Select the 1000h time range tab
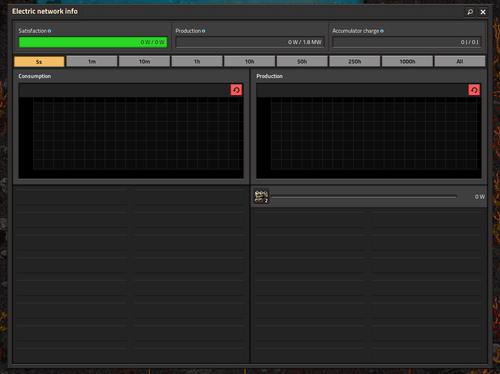This screenshot has height=374, width=500. click(407, 62)
